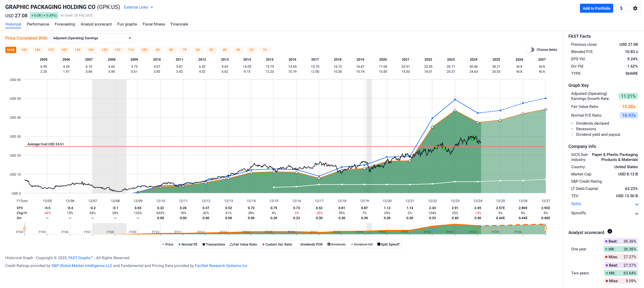Viewport: 644px width, 288px height.
Task: Expand the External Links menu
Action: coord(139,7)
